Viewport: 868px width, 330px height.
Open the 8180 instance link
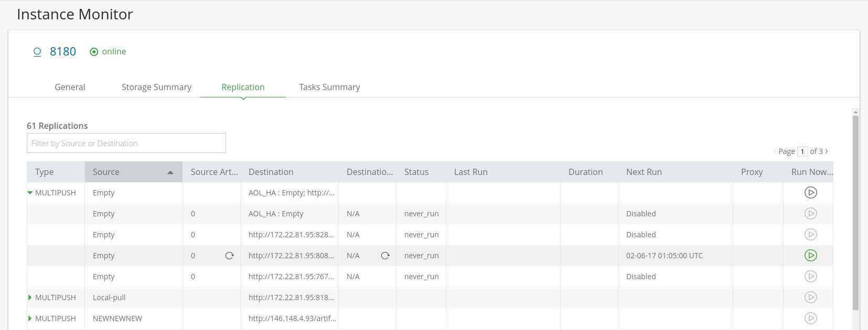63,51
